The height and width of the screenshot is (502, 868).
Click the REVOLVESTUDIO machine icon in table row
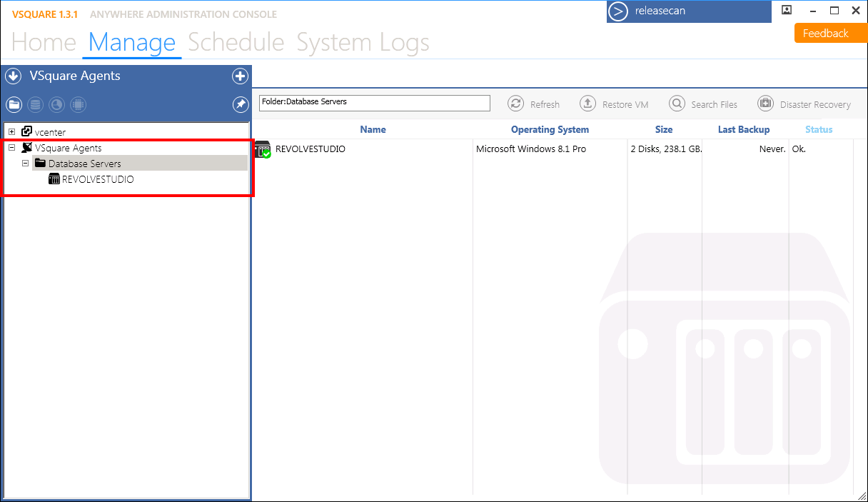[x=263, y=149]
